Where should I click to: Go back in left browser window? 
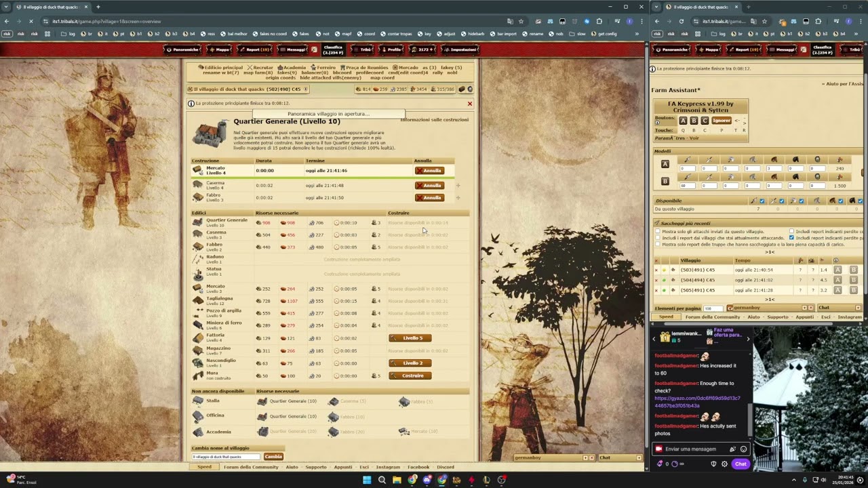tap(7, 21)
